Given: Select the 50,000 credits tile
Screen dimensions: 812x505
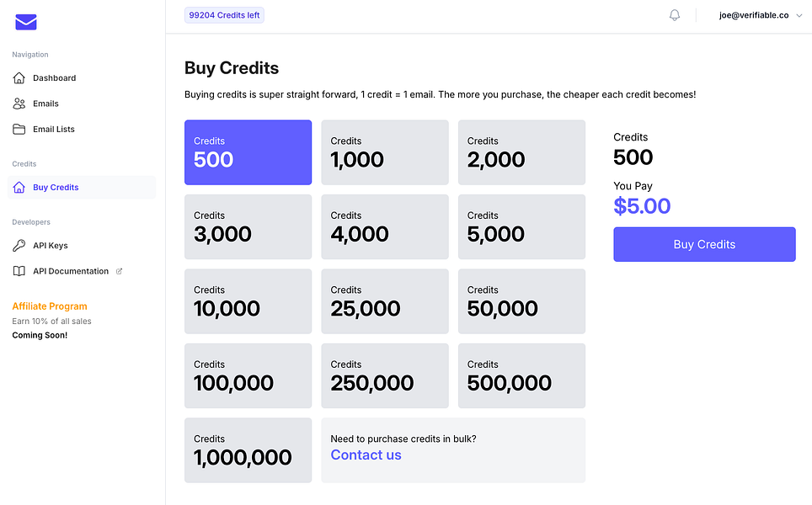Looking at the screenshot, I should pyautogui.click(x=521, y=301).
